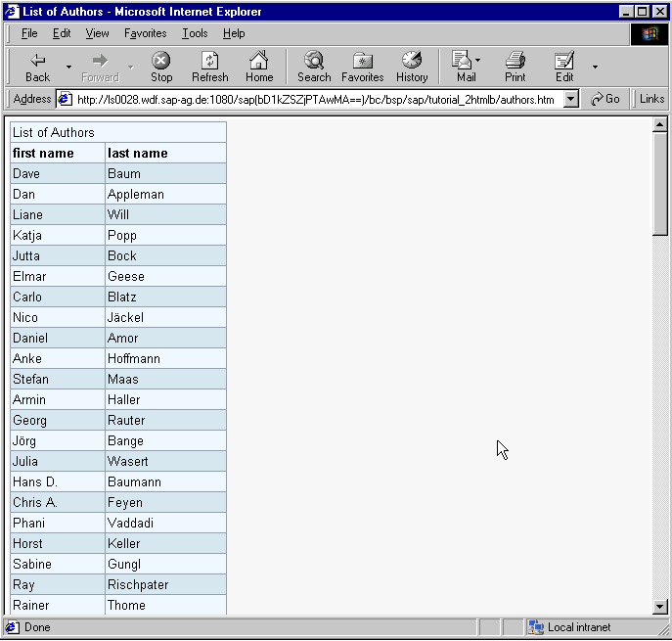Open the View menu
Viewport: 672px width, 641px height.
97,33
